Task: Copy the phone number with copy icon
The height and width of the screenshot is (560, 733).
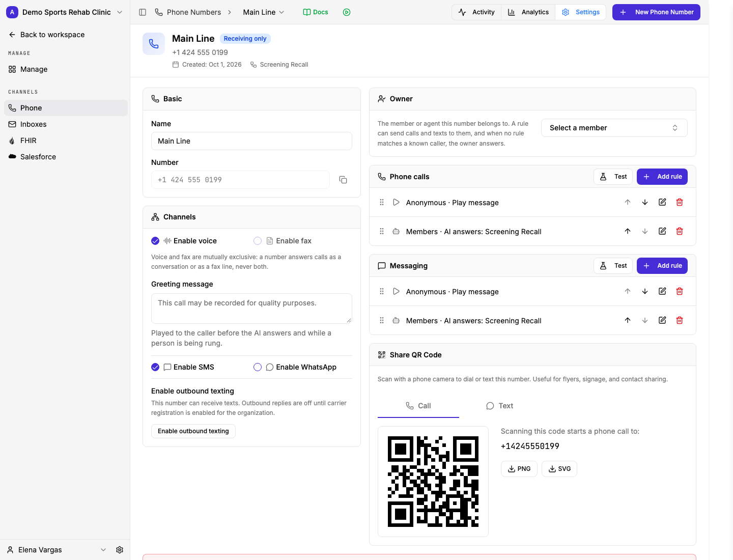Action: (343, 180)
